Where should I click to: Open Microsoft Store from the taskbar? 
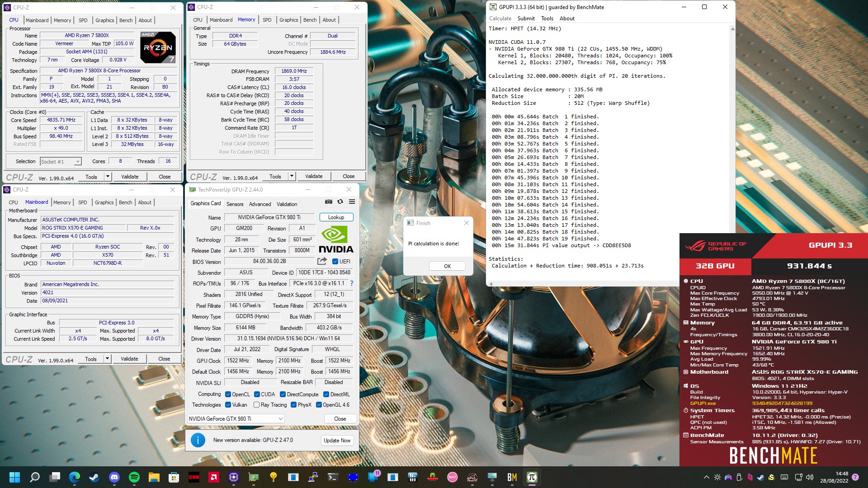[x=174, y=477]
